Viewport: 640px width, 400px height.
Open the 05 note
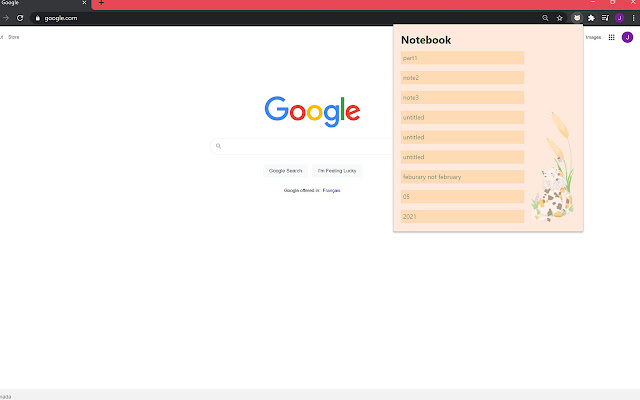coord(462,196)
